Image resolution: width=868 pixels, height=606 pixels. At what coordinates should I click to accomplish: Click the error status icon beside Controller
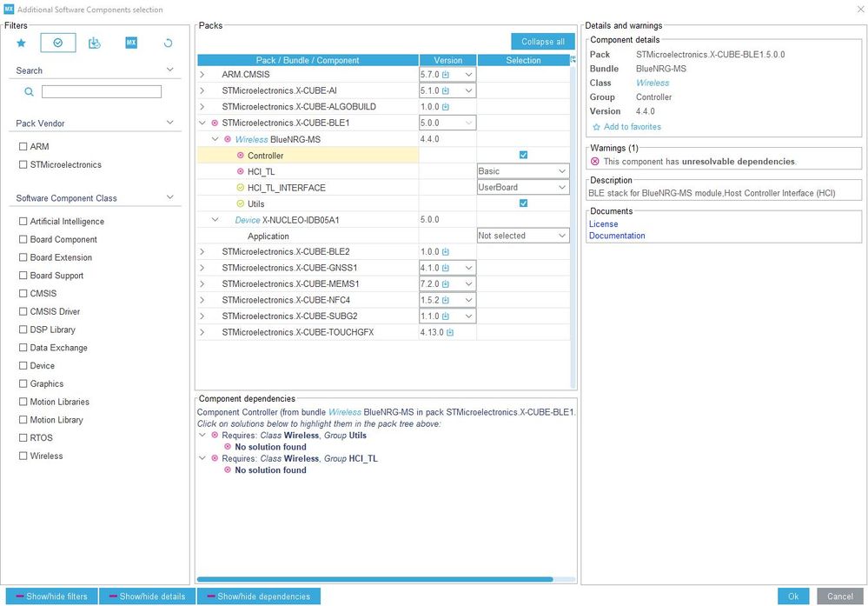[241, 156]
